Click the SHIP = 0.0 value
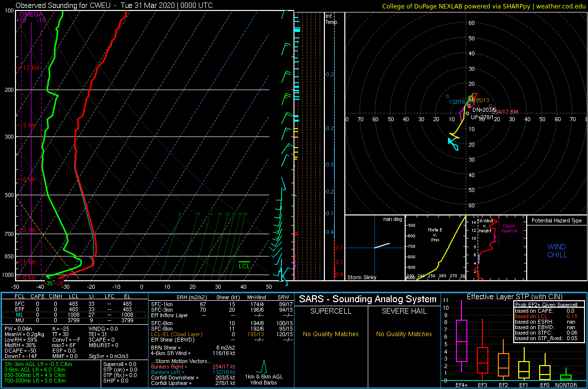 tap(116, 381)
